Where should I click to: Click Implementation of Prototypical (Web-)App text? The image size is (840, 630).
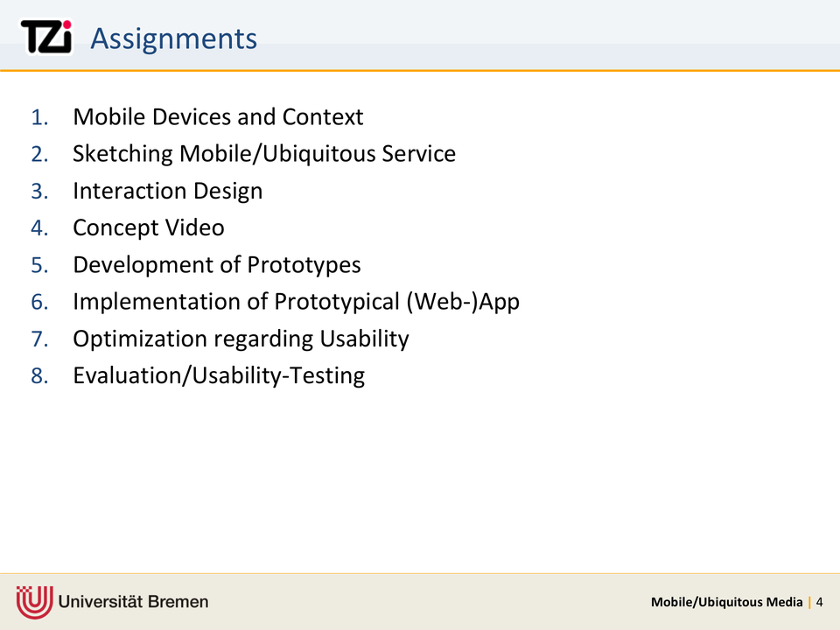click(296, 302)
